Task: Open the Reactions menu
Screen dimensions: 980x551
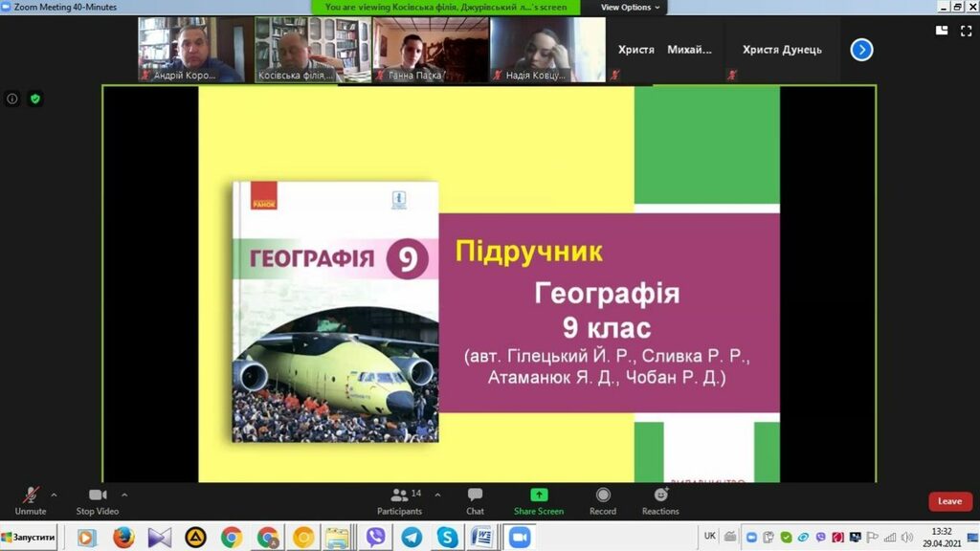Action: pyautogui.click(x=660, y=499)
